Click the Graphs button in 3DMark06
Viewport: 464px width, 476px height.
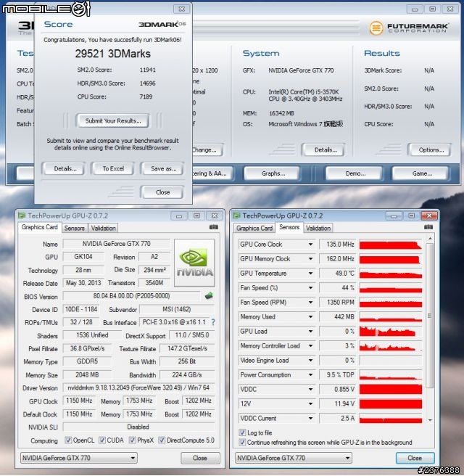273,173
